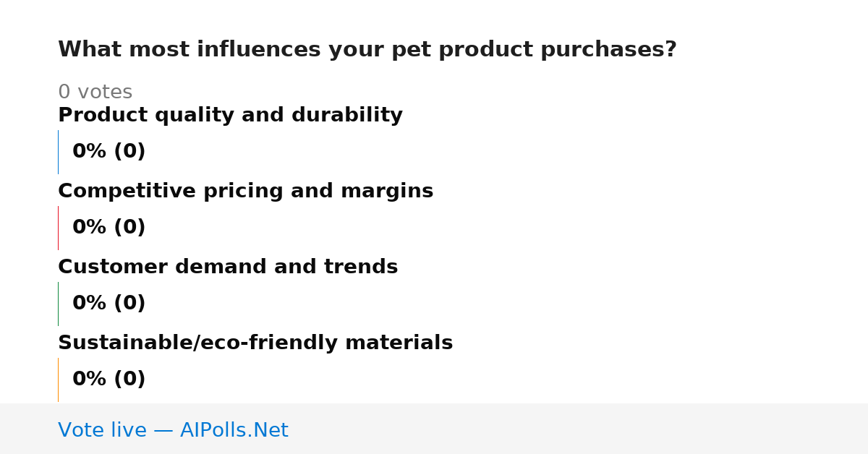The width and height of the screenshot is (868, 454).
Task: Click the red result bar for competitive pricing
Action: pyautogui.click(x=58, y=228)
